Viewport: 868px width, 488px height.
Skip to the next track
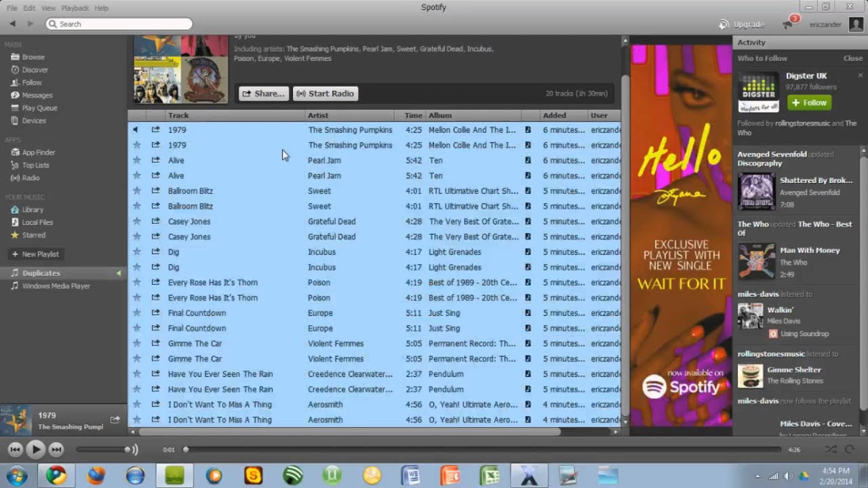56,449
